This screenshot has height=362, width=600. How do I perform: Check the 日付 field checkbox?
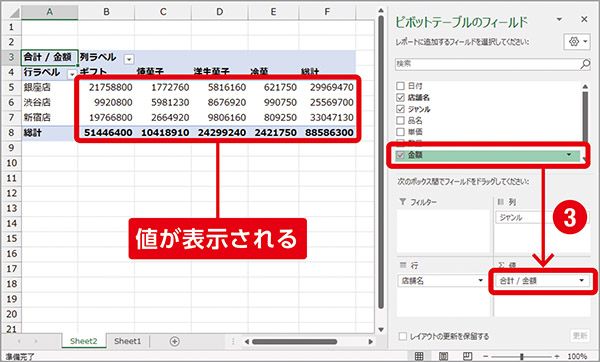400,86
